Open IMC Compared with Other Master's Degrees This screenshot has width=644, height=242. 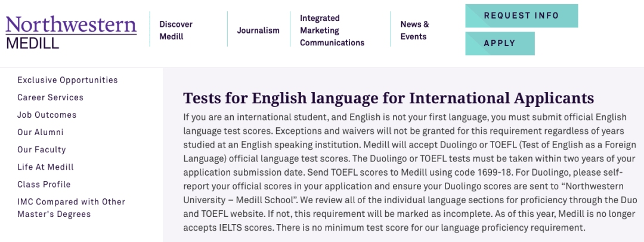71,208
